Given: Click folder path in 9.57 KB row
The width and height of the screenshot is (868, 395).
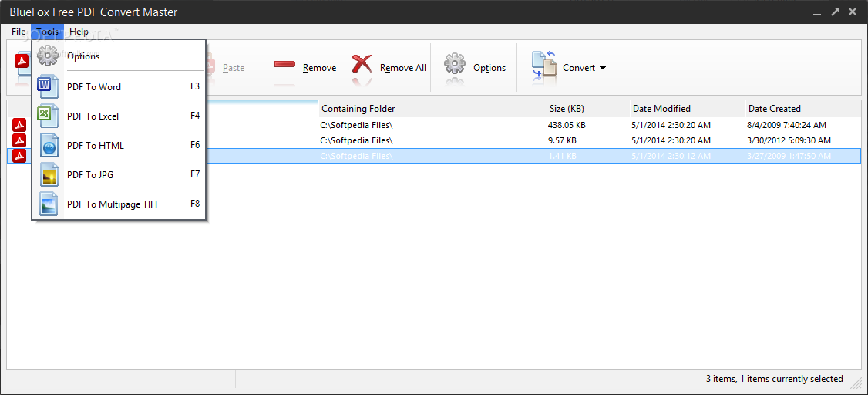Looking at the screenshot, I should click(x=356, y=140).
